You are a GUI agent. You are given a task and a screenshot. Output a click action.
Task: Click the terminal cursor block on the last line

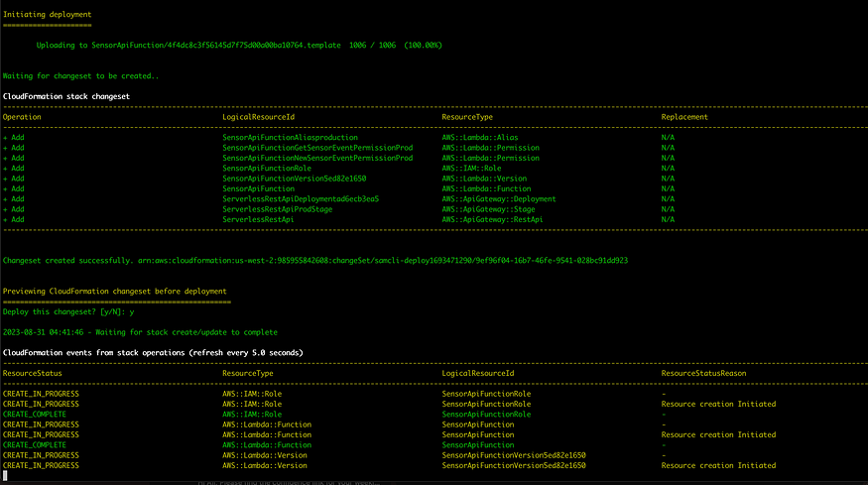5,476
